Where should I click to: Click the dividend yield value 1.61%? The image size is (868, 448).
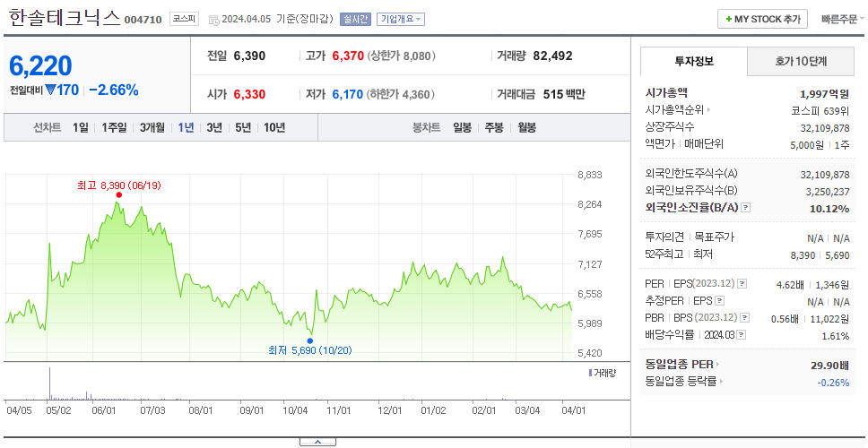[x=836, y=336]
